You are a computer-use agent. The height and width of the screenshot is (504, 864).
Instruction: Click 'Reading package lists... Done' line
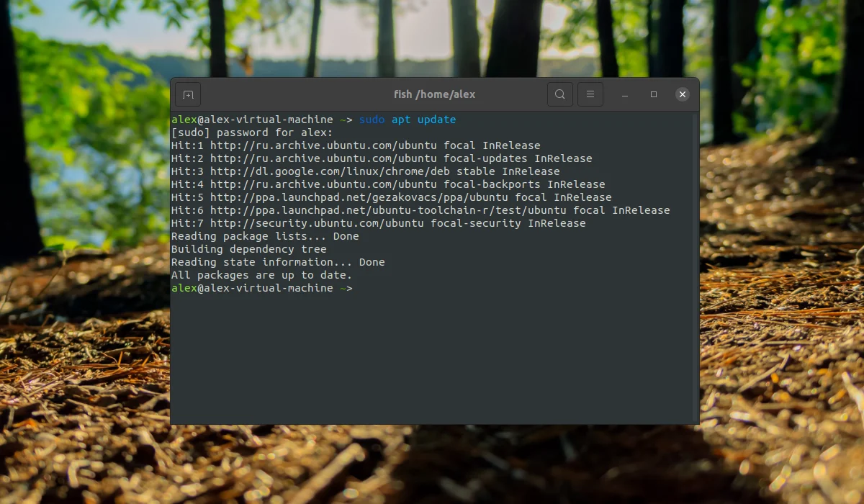tap(265, 236)
